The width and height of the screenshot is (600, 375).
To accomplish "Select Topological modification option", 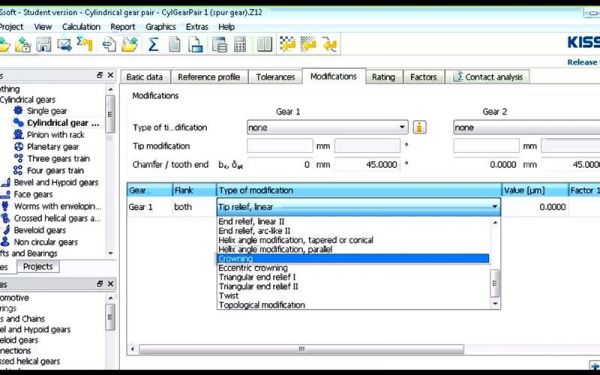I will (353, 305).
